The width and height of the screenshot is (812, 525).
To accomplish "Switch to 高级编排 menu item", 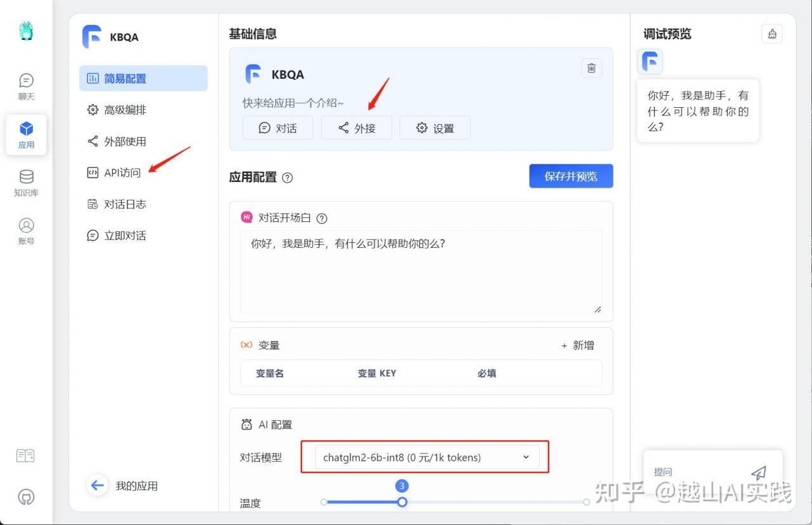I will coord(125,110).
